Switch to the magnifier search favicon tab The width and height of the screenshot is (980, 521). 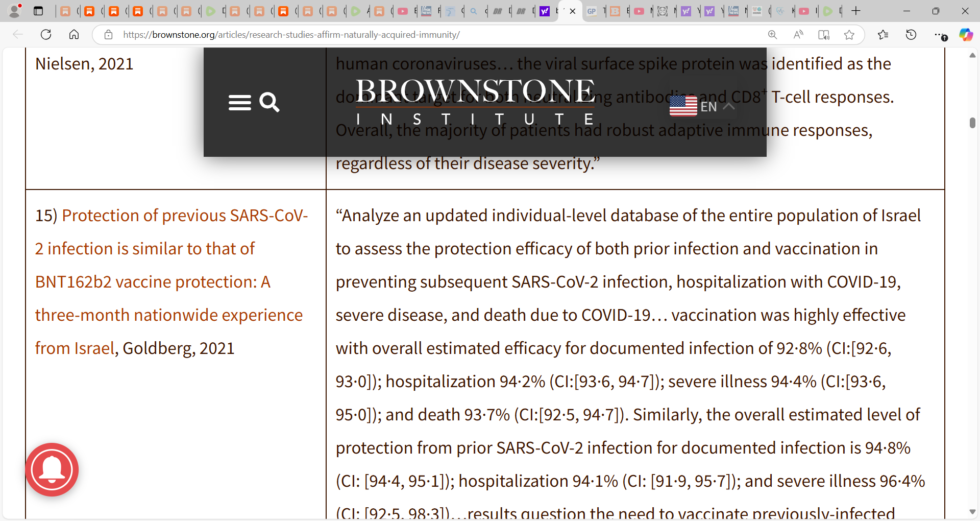click(474, 11)
